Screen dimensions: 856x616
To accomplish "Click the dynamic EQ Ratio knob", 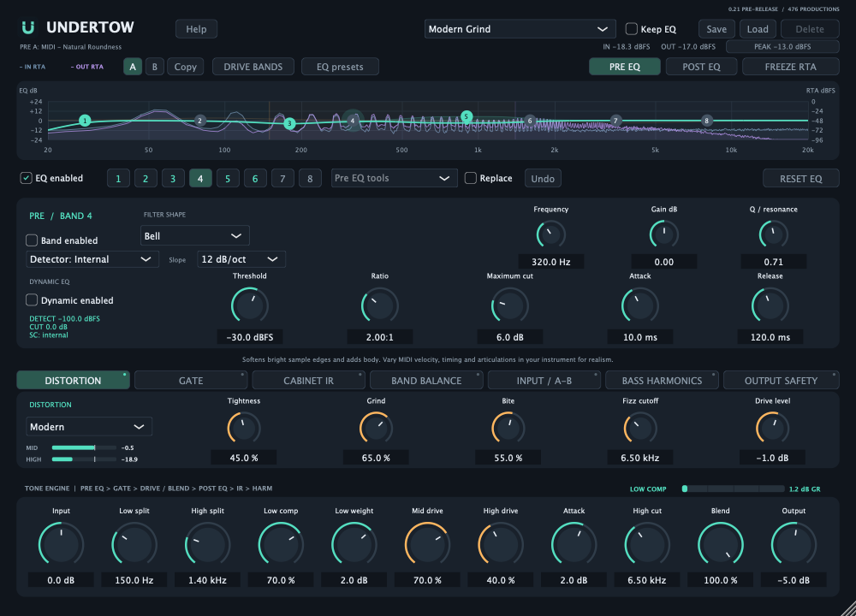I will (379, 305).
